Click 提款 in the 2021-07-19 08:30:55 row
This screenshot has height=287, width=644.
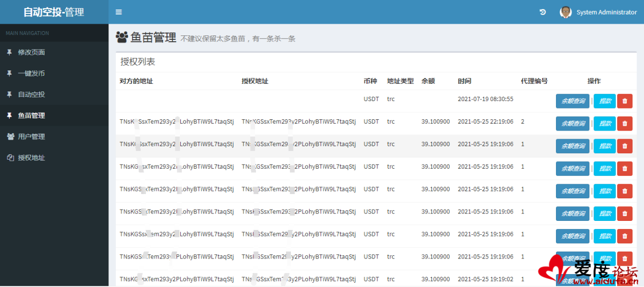(605, 101)
